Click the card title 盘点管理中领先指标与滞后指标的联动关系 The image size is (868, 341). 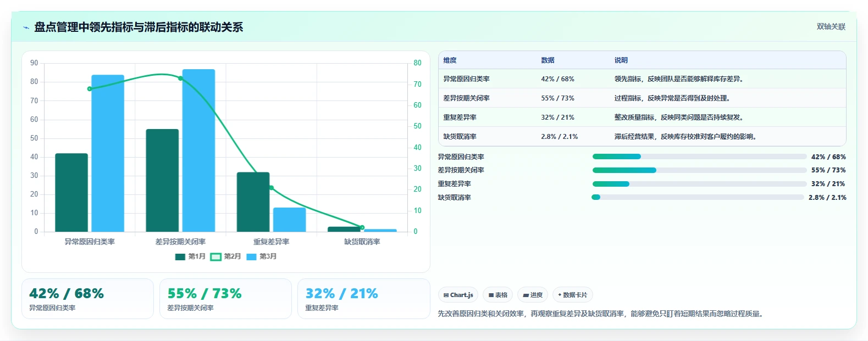coord(139,27)
